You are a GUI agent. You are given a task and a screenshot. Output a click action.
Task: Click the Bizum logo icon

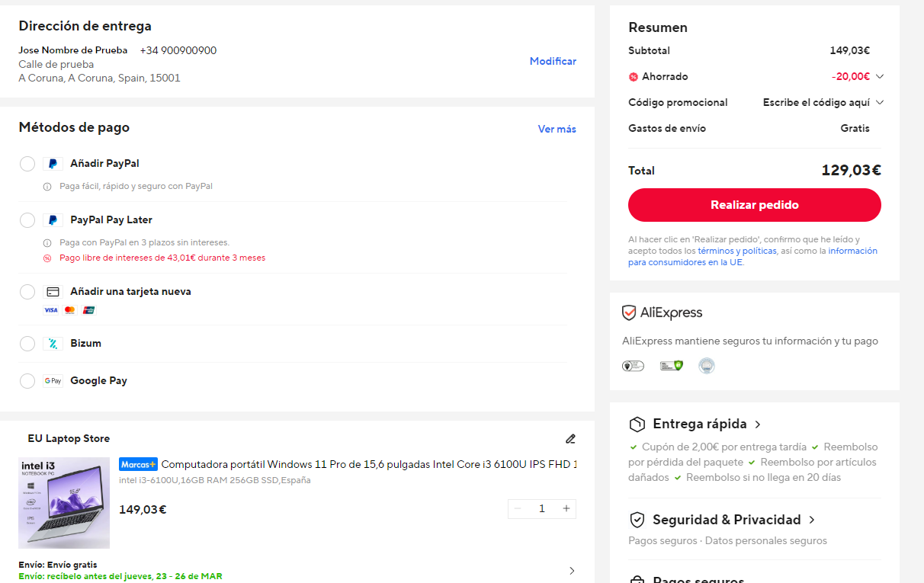(x=53, y=344)
